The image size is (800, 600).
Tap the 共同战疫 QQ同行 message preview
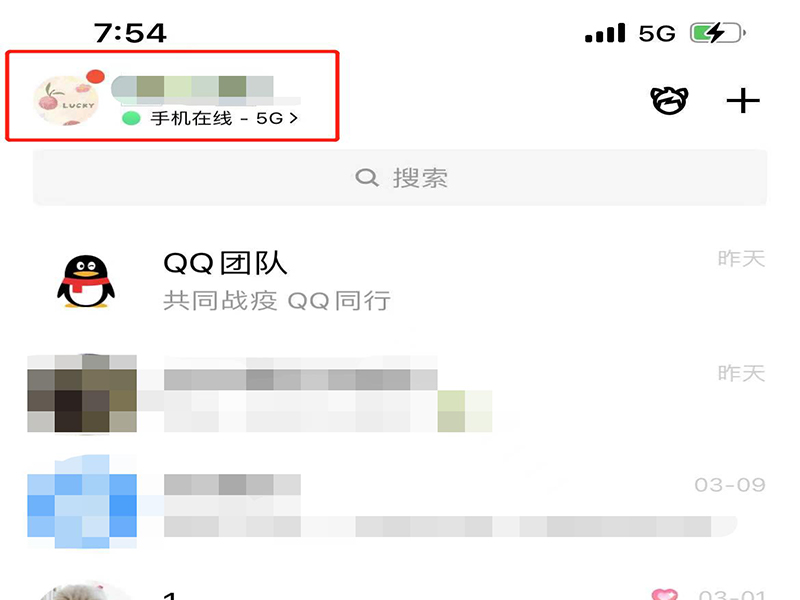pyautogui.click(x=277, y=301)
